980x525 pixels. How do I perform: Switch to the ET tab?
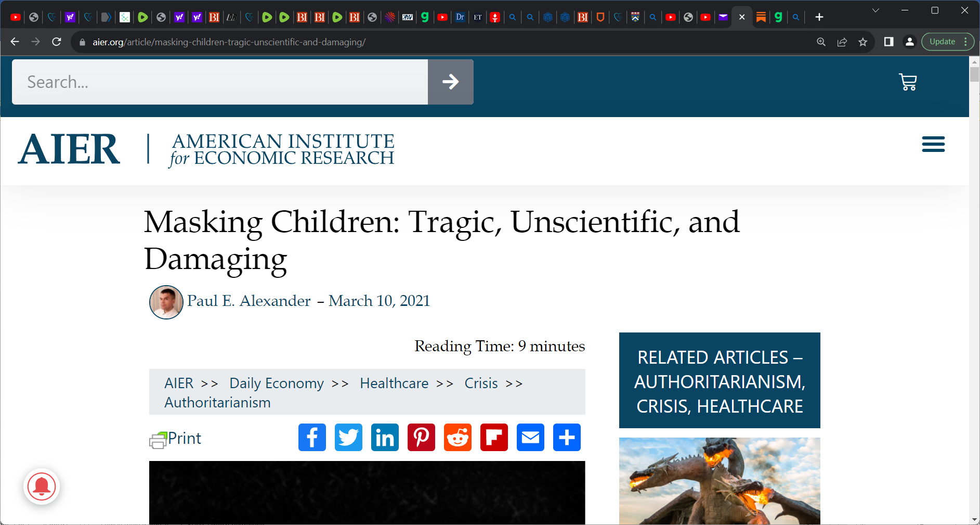[478, 17]
